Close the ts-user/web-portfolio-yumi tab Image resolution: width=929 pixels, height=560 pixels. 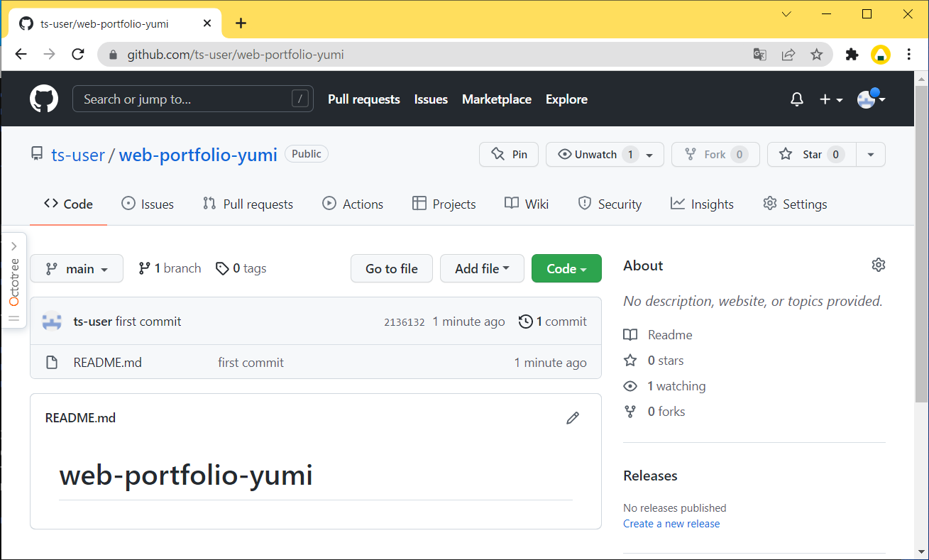(207, 23)
